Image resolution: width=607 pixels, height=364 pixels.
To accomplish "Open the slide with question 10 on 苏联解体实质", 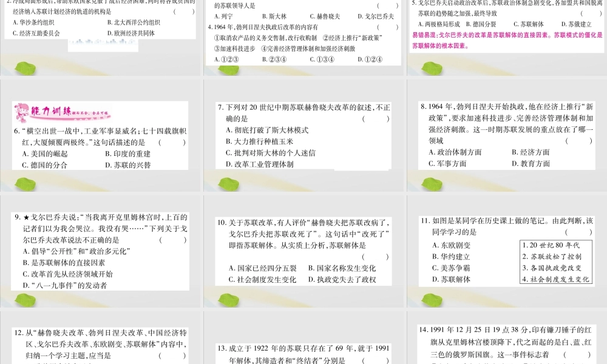I will 304,251.
